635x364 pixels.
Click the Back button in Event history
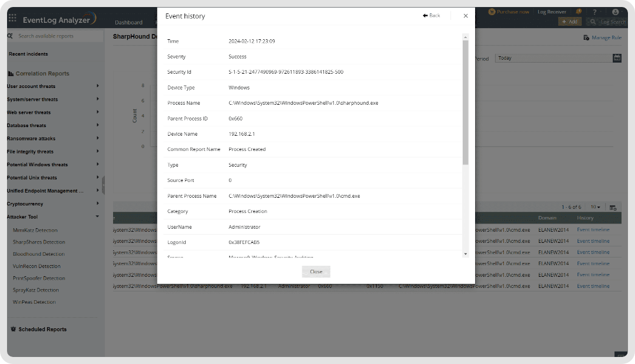[x=431, y=16]
